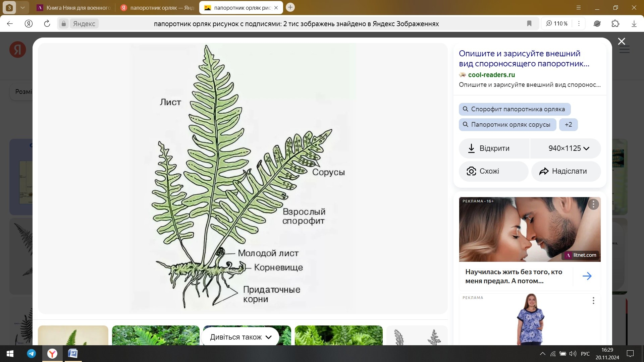Click the browser back arrow
The image size is (644, 362).
pos(10,23)
